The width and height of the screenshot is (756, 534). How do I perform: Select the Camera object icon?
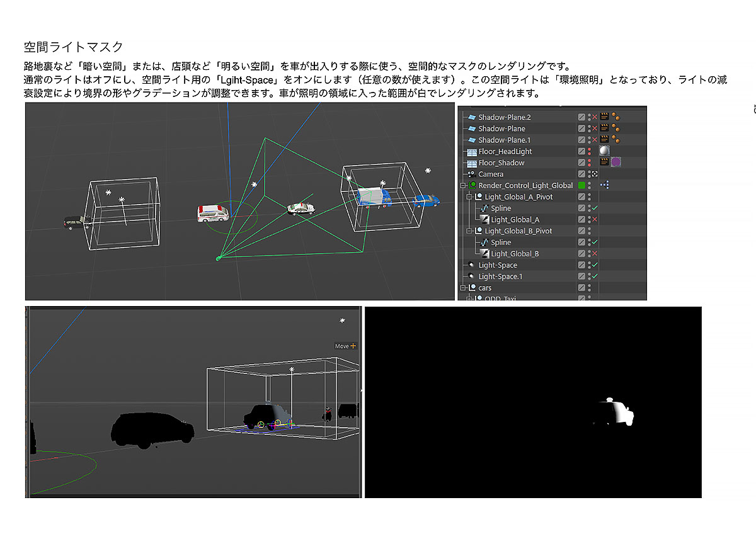pos(472,174)
